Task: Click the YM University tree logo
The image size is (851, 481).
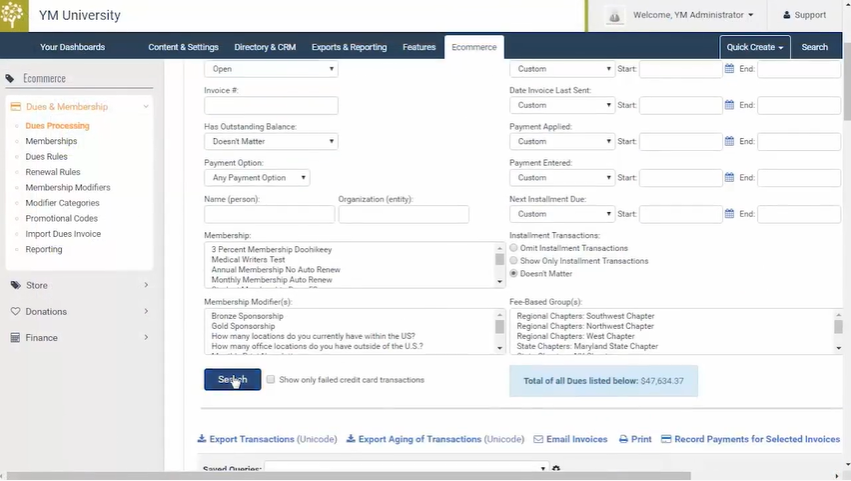Action: [x=14, y=15]
